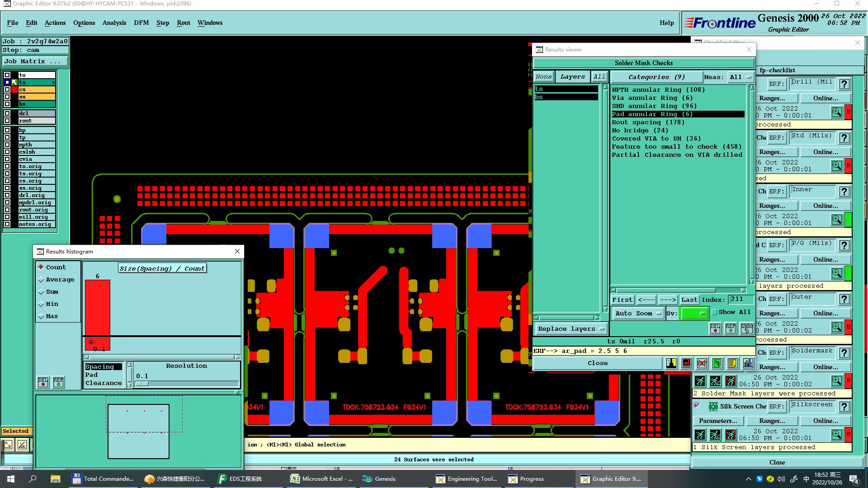Click red-outlined runner icon in Soldermask row

coord(731,381)
